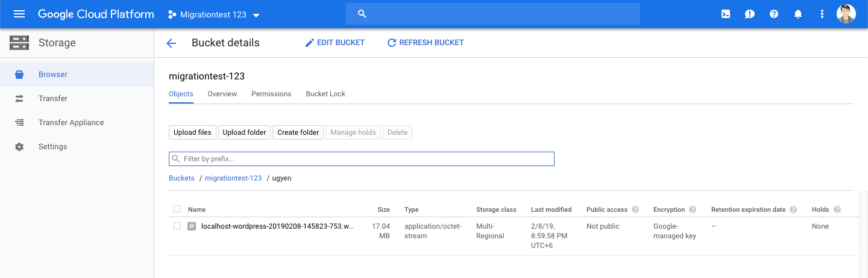Switch to the Permissions tab
The image size is (868, 278).
click(271, 94)
